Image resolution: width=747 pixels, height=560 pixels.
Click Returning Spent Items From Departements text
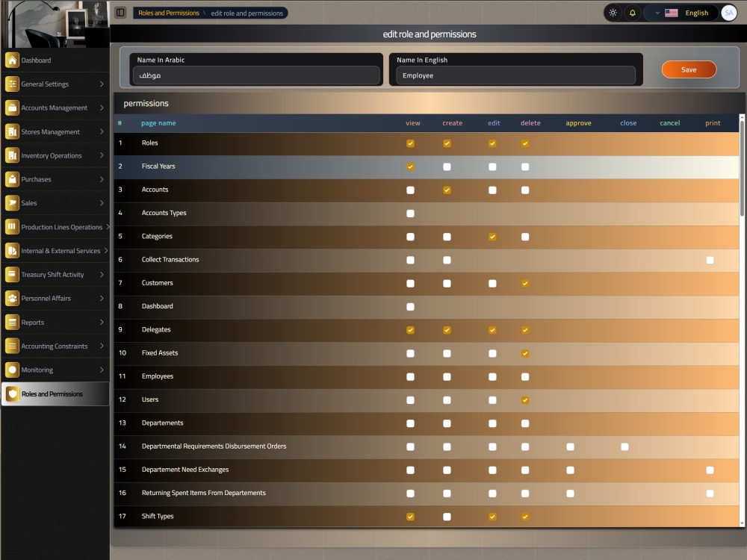(203, 493)
